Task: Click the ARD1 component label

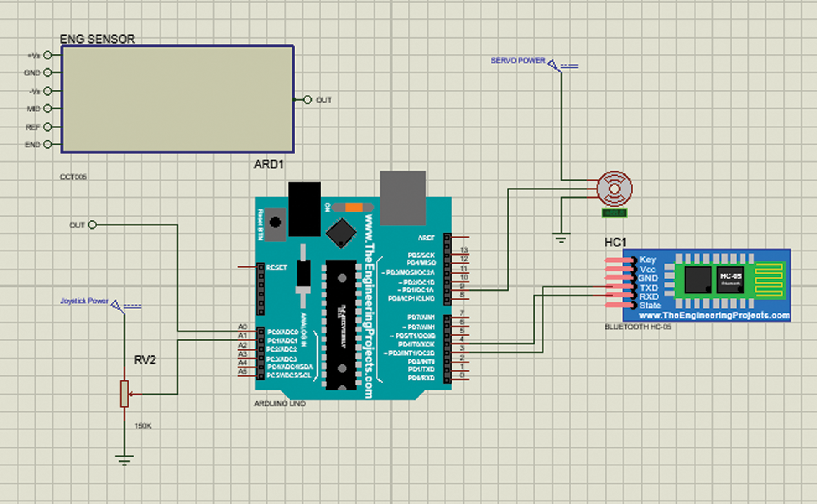Action: pos(269,164)
